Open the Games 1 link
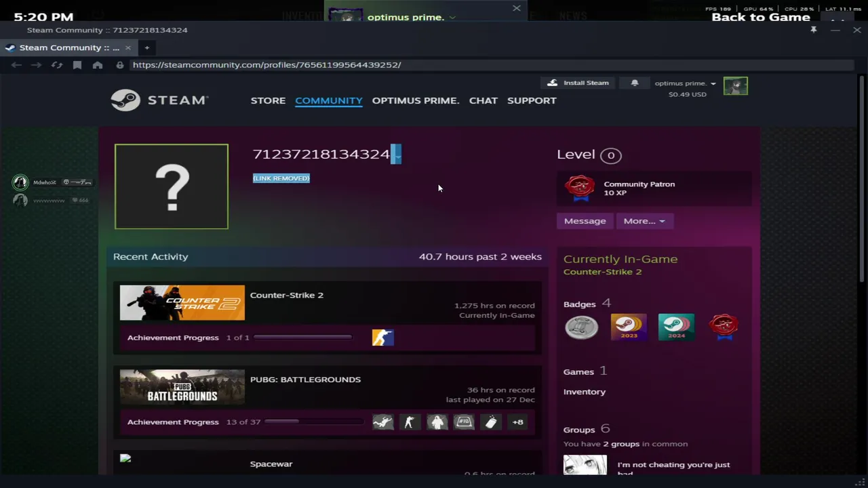Screen dimensions: 868x488 click(x=585, y=371)
